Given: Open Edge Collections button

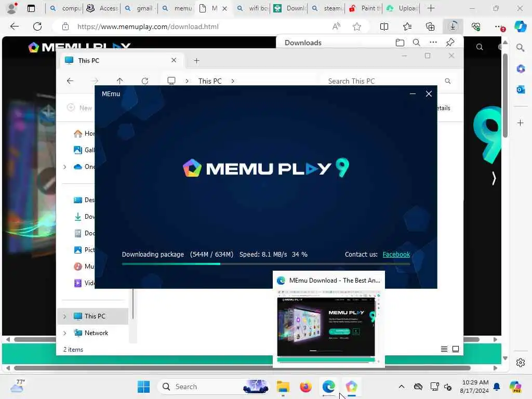Looking at the screenshot, I should coord(430,26).
